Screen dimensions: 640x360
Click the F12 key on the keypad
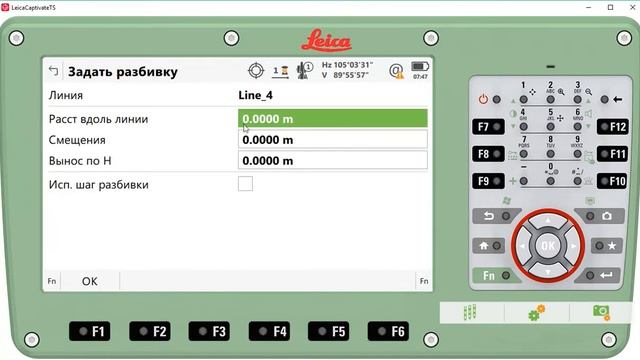[x=613, y=127]
